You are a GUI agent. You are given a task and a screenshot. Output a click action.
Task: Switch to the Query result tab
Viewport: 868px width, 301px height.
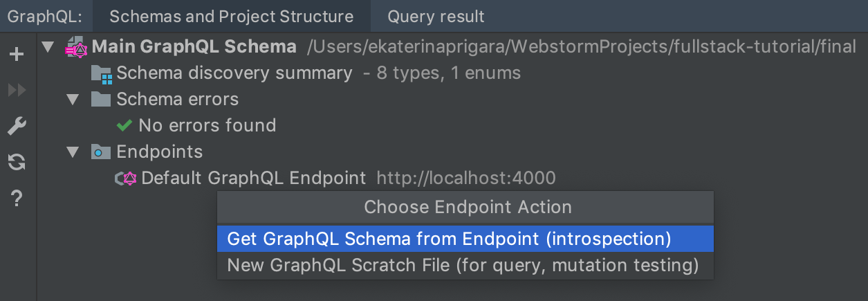pyautogui.click(x=436, y=16)
